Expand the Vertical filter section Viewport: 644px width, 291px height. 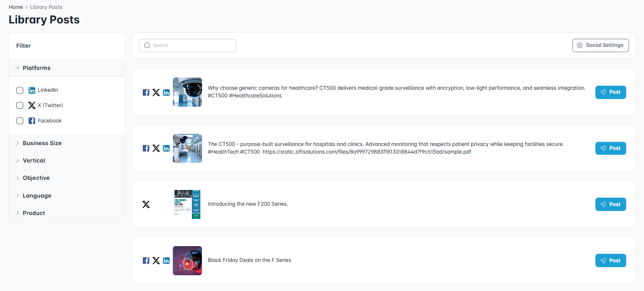coord(34,160)
